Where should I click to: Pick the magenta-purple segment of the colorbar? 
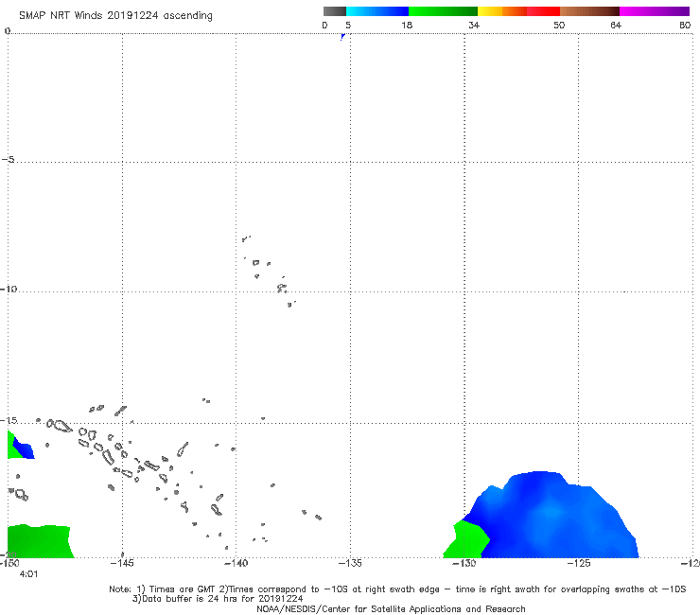point(655,11)
